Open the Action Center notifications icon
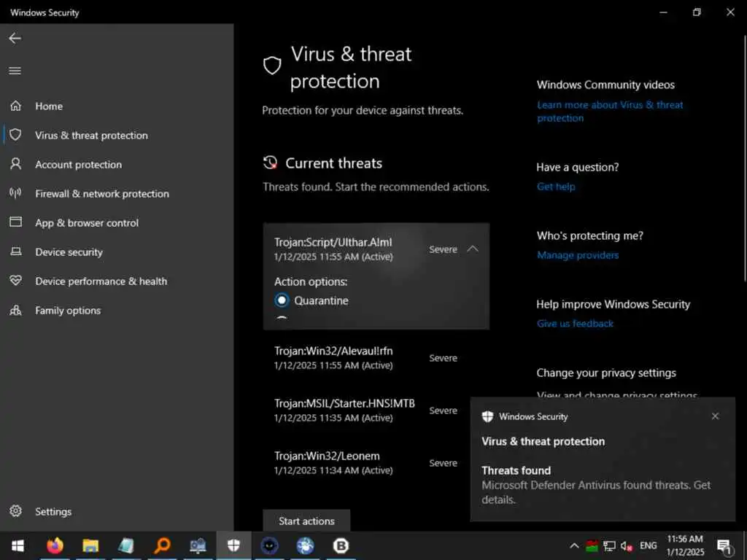Screen dimensions: 747x560 tap(724, 546)
